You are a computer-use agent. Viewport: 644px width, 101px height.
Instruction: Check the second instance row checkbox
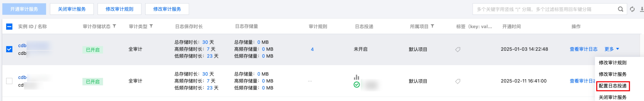point(9,81)
